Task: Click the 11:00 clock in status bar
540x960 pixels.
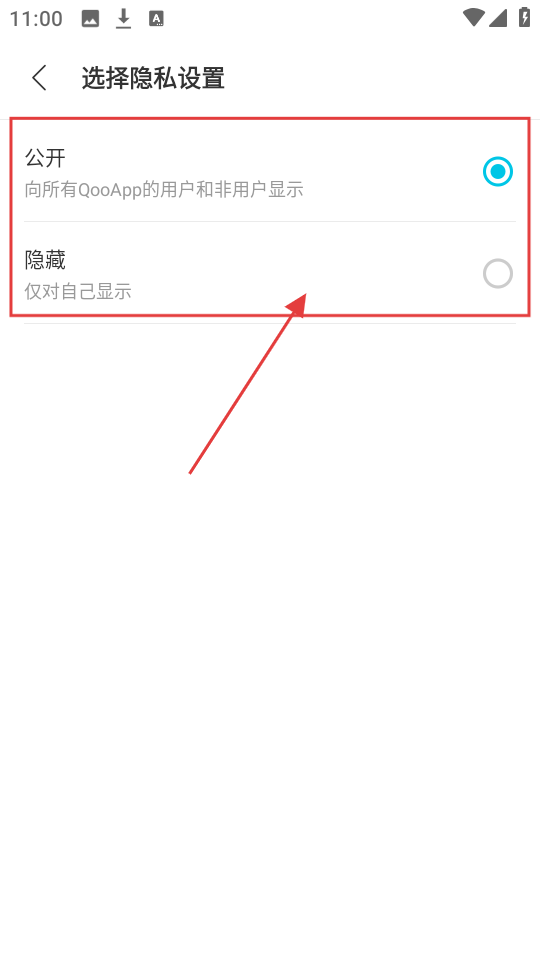Action: tap(36, 18)
